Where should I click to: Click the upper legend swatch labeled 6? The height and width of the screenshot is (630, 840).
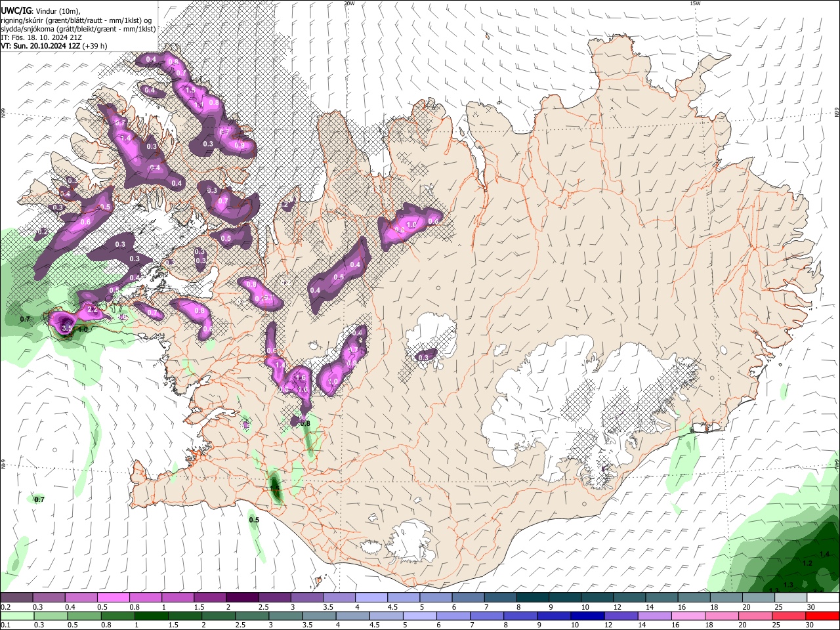click(468, 597)
